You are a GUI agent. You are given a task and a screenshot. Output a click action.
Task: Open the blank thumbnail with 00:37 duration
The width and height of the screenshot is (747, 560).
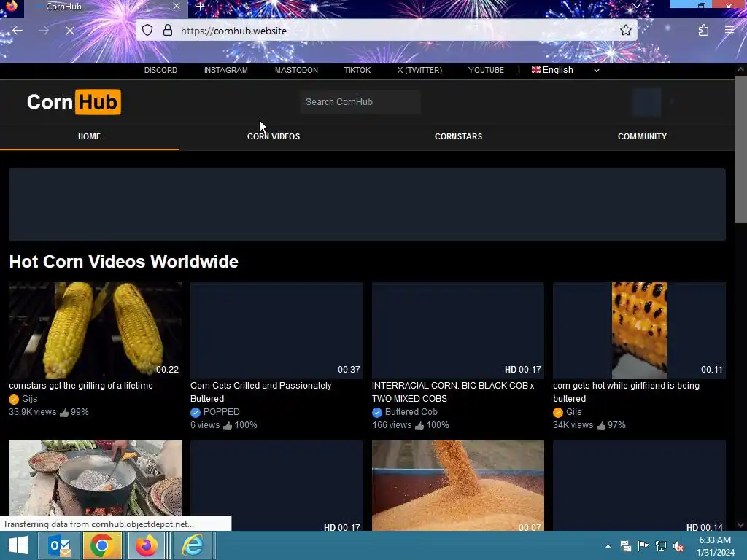(x=276, y=330)
